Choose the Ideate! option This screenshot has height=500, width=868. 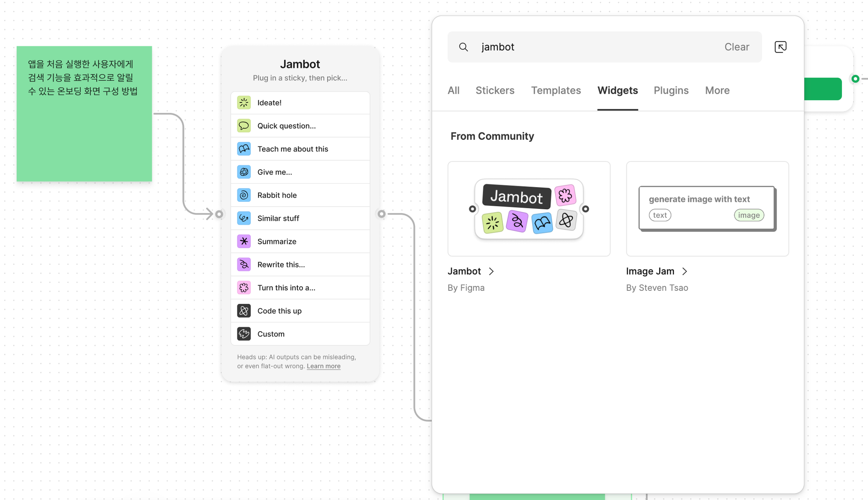point(300,102)
